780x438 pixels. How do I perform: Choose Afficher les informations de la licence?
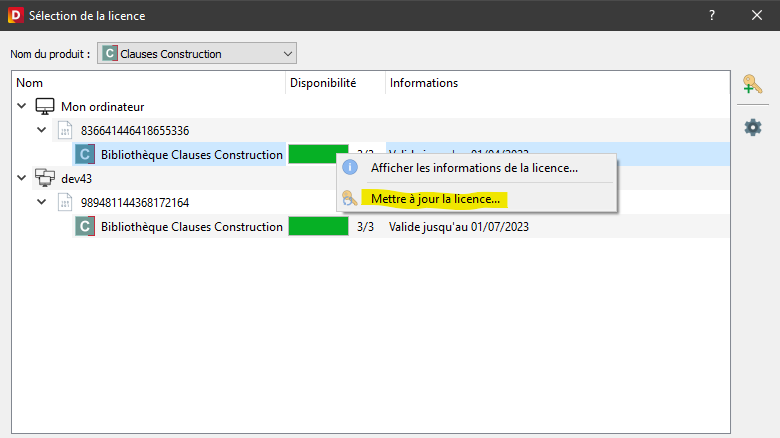pyautogui.click(x=474, y=168)
